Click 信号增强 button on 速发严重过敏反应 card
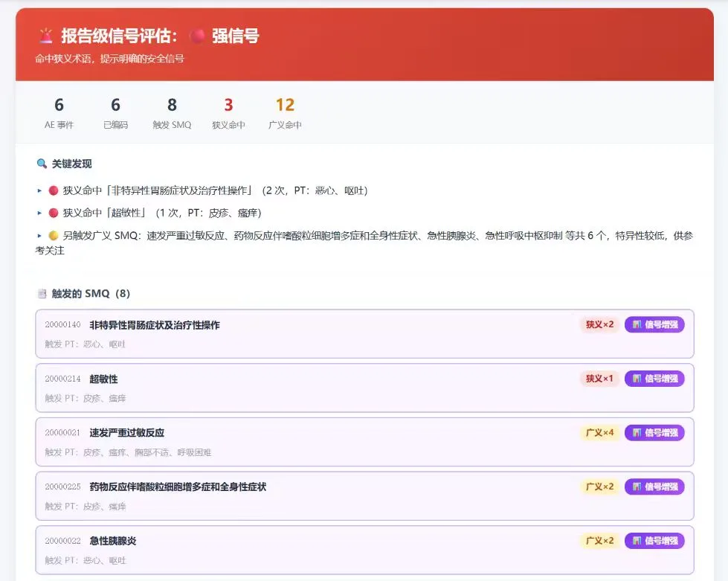The width and height of the screenshot is (728, 581). tap(654, 432)
